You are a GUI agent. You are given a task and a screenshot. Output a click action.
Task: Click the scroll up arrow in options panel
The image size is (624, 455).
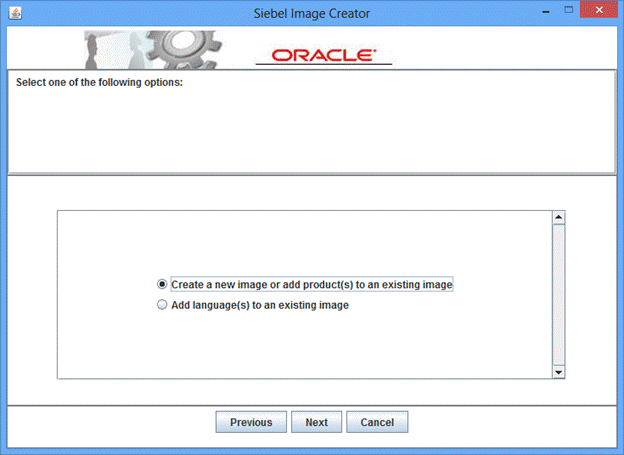558,217
